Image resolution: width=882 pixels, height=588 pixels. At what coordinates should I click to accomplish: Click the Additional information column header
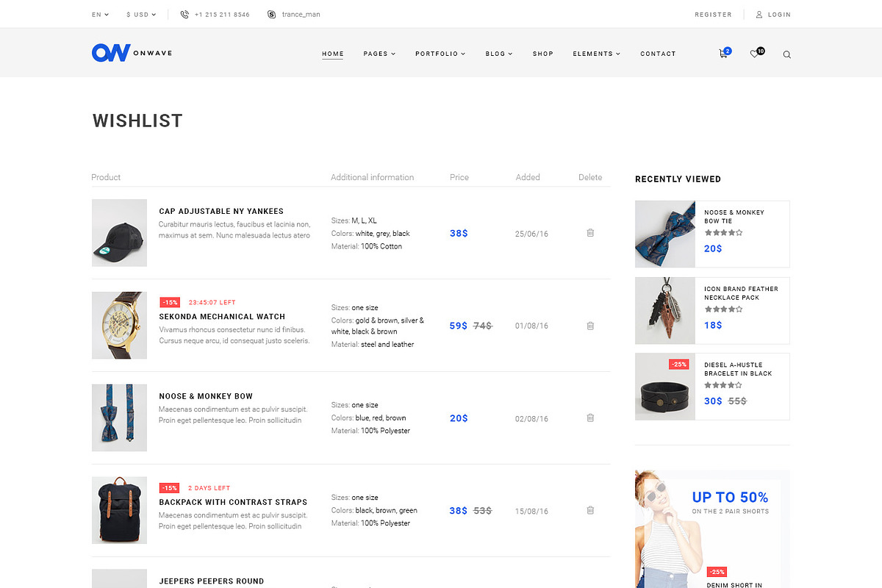tap(372, 177)
